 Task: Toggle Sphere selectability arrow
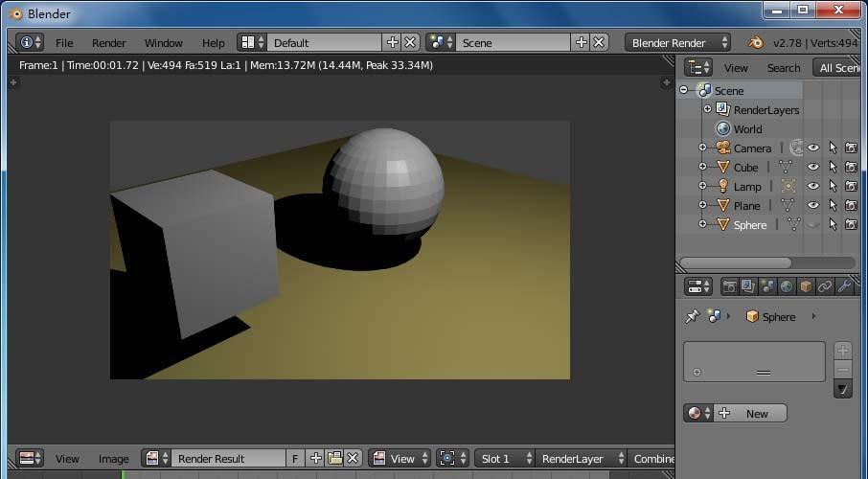(833, 224)
